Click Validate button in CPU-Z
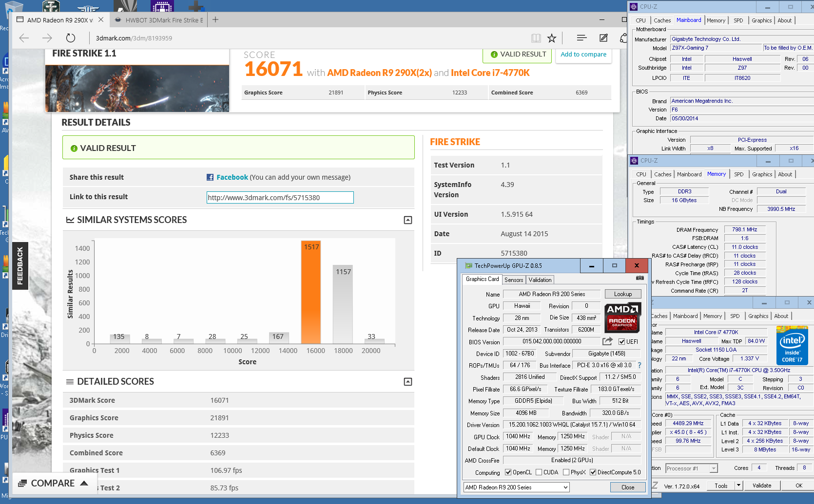 pyautogui.click(x=762, y=485)
